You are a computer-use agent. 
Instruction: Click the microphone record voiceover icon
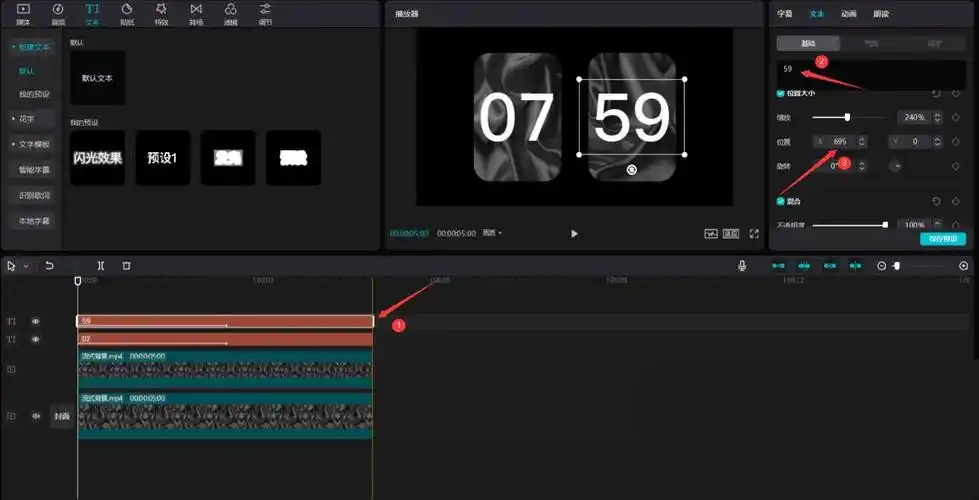click(742, 266)
